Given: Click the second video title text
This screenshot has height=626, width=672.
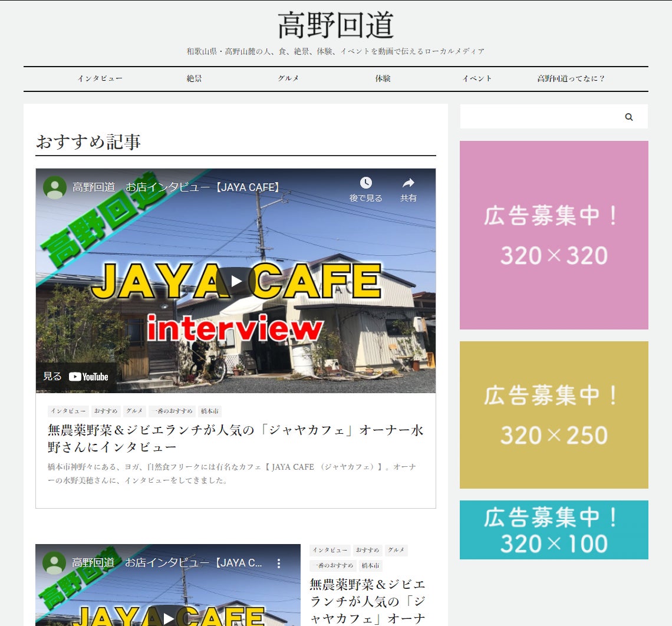Looking at the screenshot, I should pos(167,562).
